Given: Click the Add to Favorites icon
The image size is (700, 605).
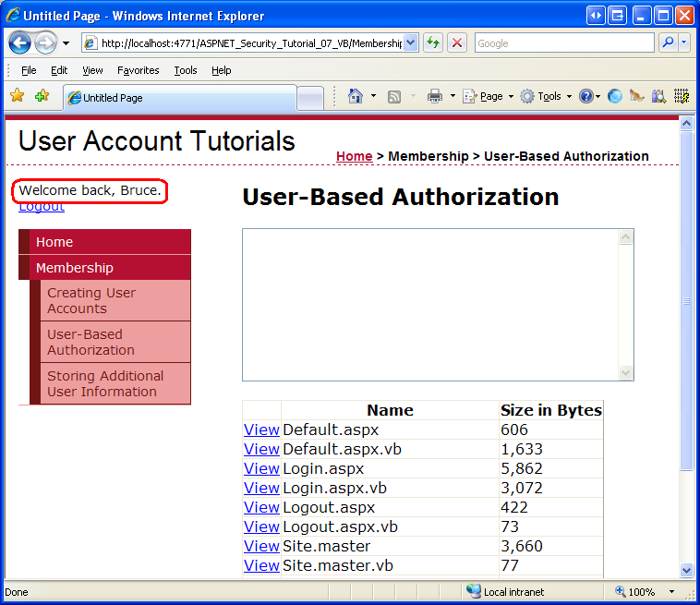Looking at the screenshot, I should click(42, 96).
